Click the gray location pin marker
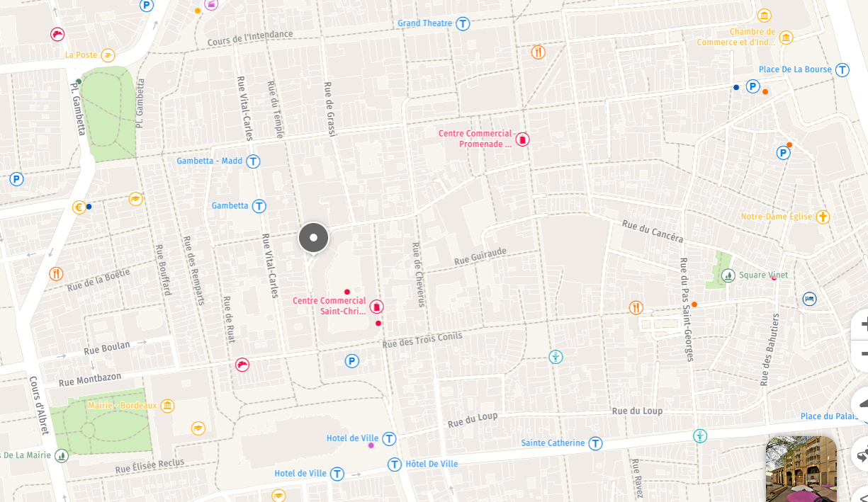The width and height of the screenshot is (868, 502). pos(313,237)
